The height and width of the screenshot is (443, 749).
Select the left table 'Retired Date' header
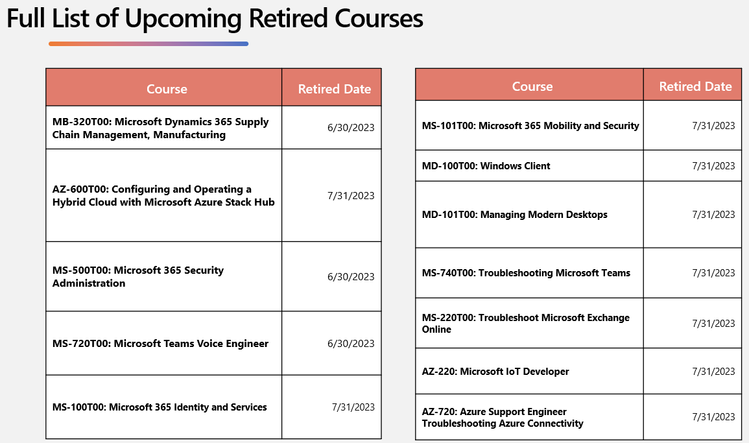click(334, 89)
